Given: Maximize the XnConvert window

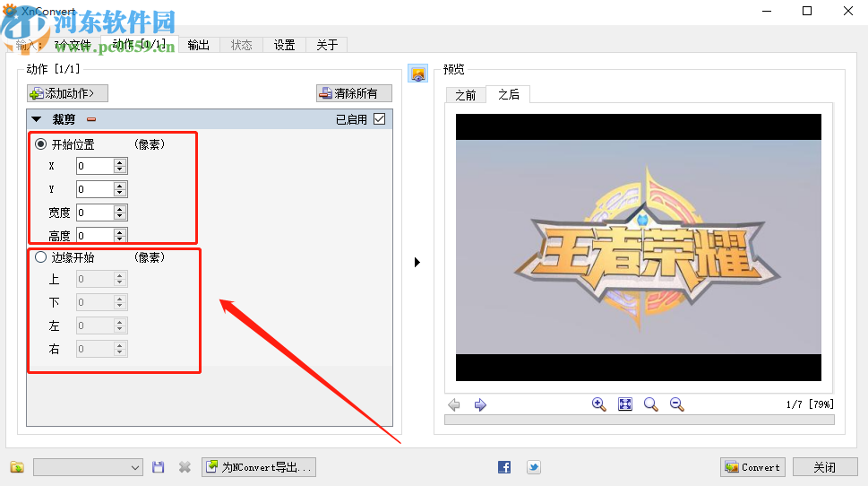Looking at the screenshot, I should click(x=807, y=11).
